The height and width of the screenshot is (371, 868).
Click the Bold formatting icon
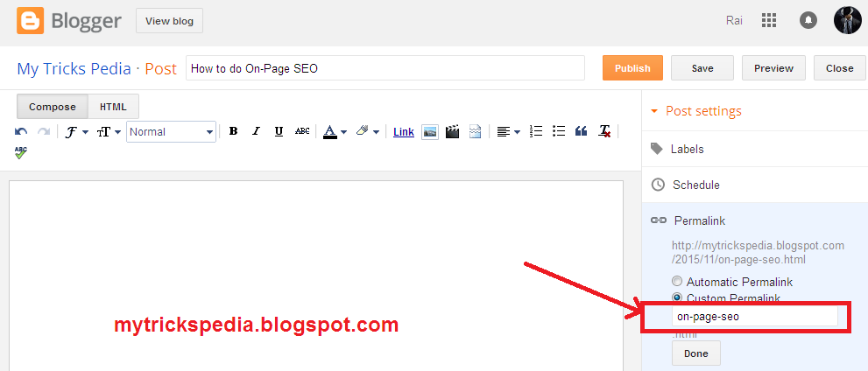234,131
